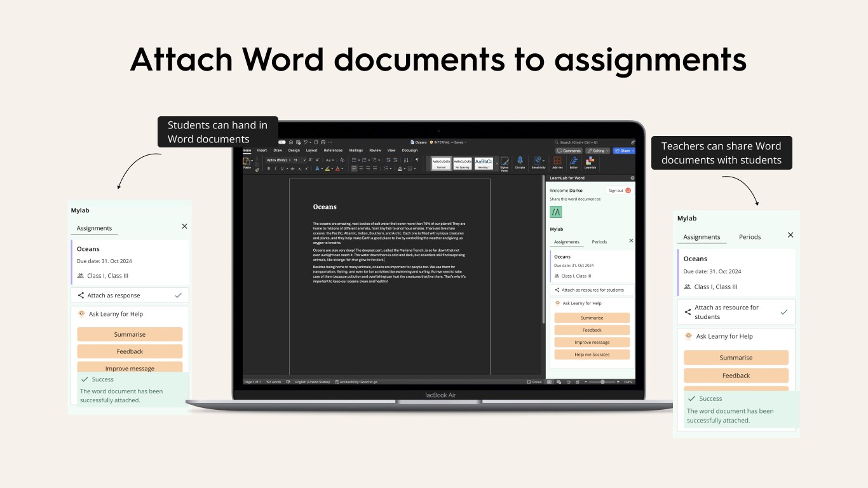Click the Comments button
Viewport: 868px width, 488px height.
click(x=569, y=151)
